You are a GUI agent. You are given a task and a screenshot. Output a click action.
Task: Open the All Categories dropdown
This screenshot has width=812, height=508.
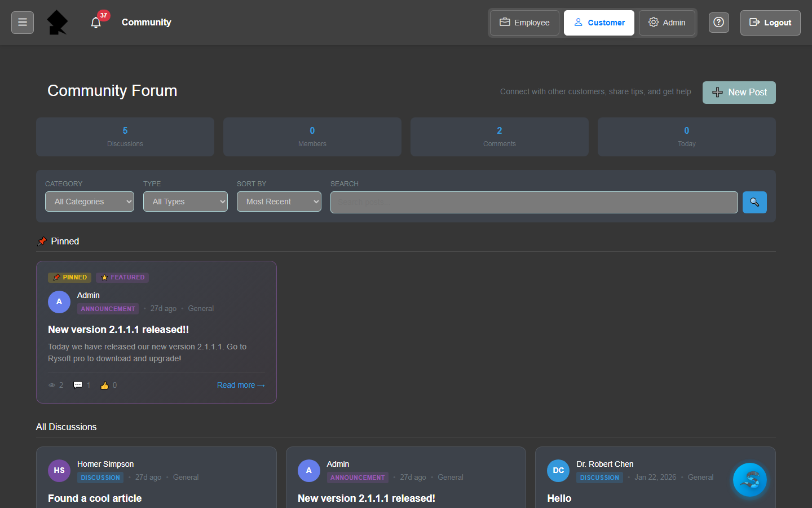[89, 202]
